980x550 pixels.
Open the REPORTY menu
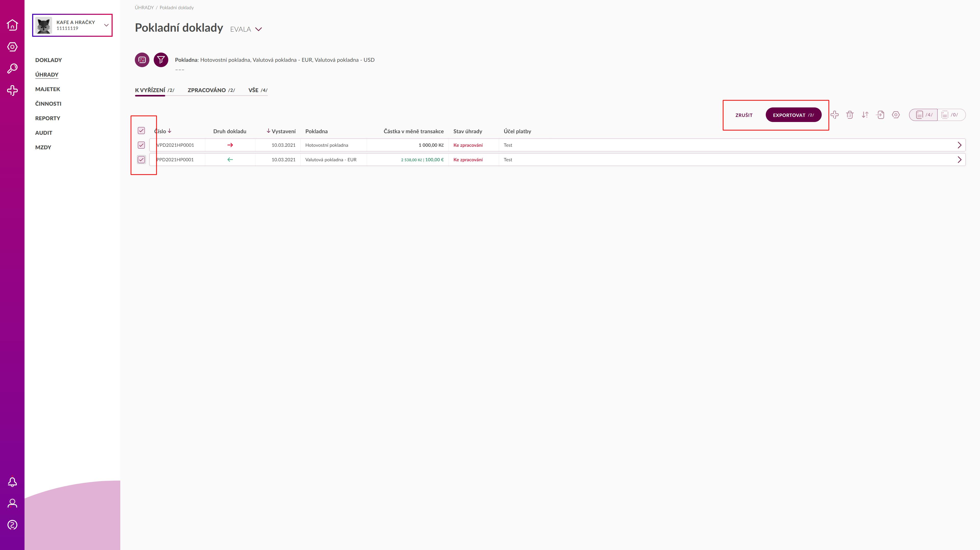pyautogui.click(x=47, y=118)
